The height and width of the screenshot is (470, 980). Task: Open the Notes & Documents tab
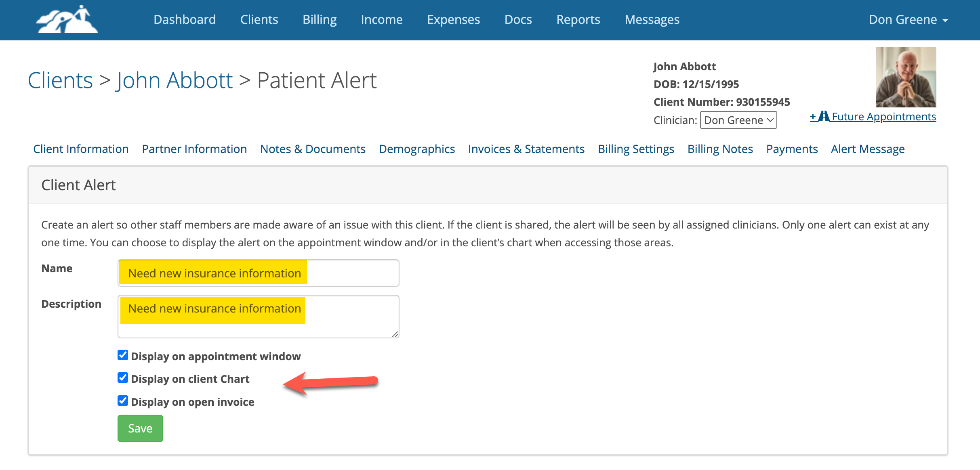(313, 149)
